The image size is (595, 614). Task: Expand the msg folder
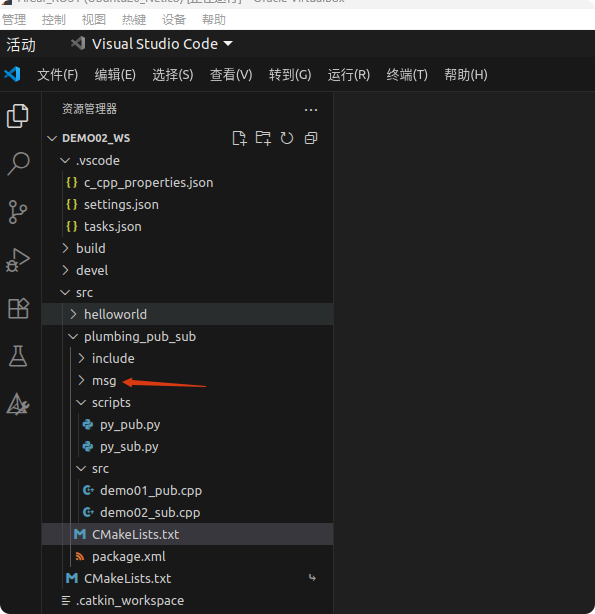tap(81, 380)
